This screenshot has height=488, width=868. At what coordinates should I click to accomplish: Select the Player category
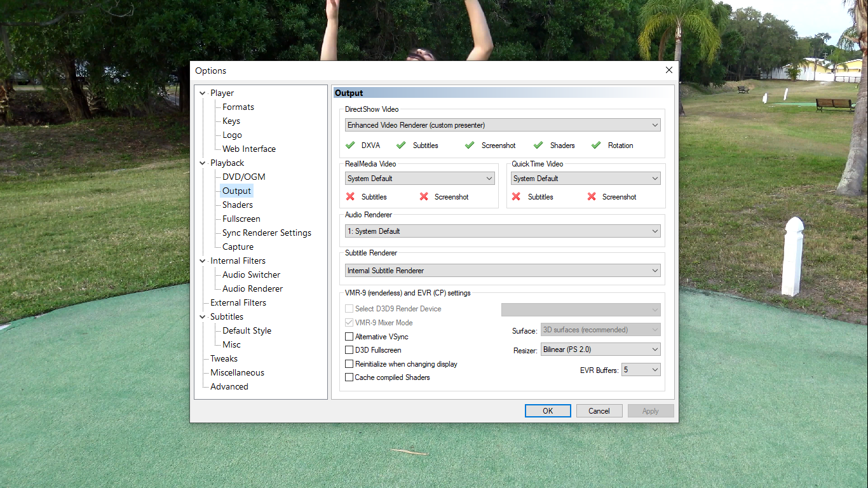(222, 93)
